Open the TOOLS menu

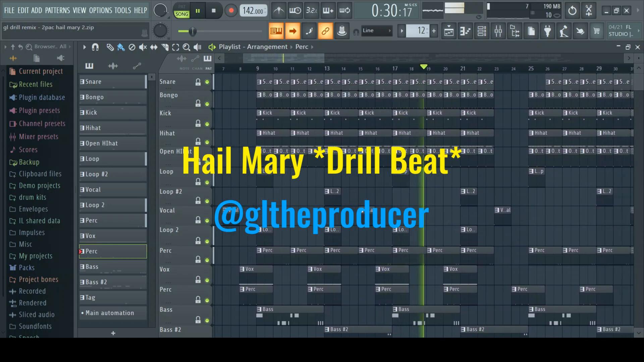tap(122, 10)
